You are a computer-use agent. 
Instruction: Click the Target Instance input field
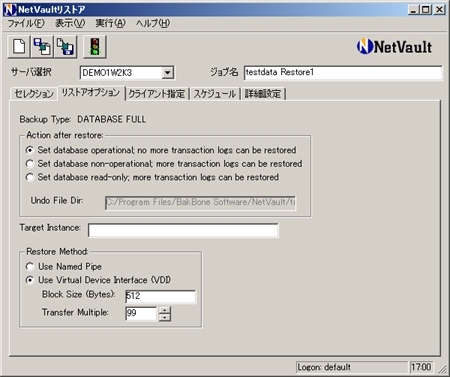(x=183, y=230)
